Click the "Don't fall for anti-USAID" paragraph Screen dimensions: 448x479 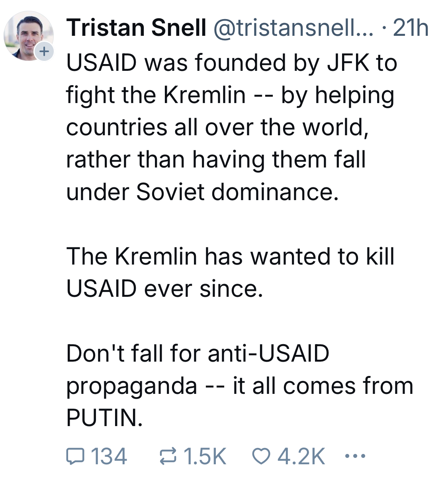coord(239,385)
